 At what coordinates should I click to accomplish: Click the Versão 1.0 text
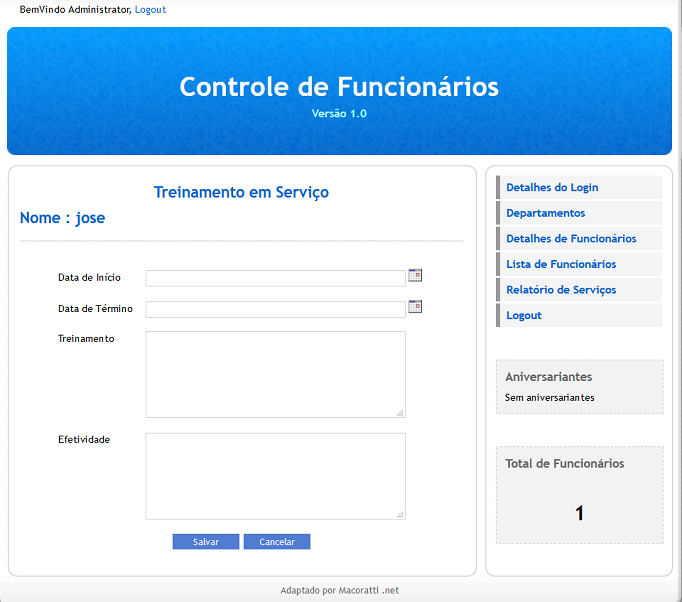[x=339, y=114]
